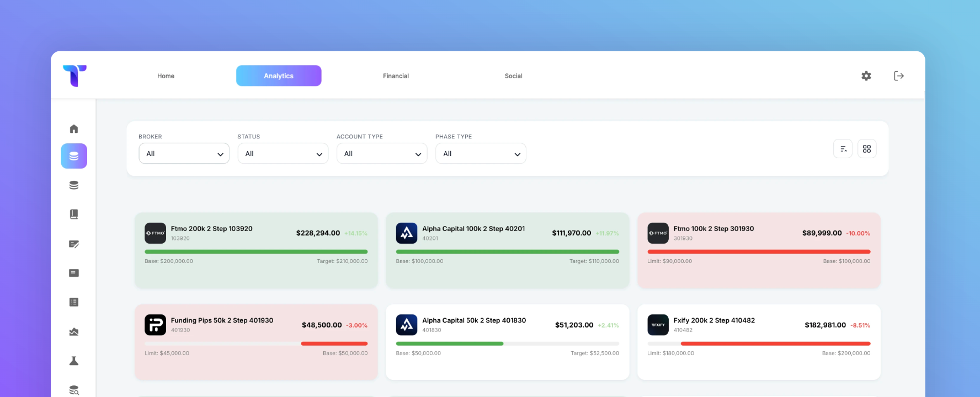Click Funding Pips 50k red progress bar
Screen dimensions: 980x397
coord(334,344)
